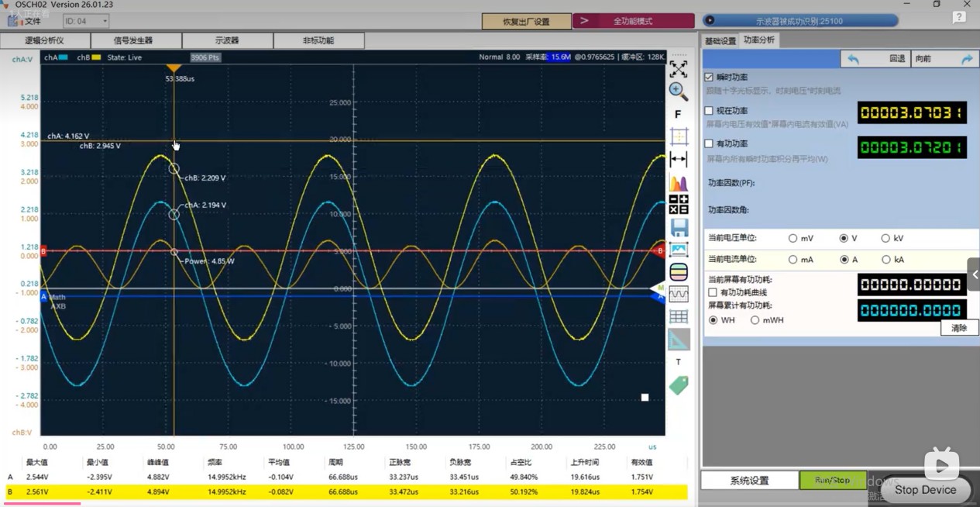Viewport: 980px width, 507px height.
Task: Open the 基础设置 tab
Action: pyautogui.click(x=720, y=40)
